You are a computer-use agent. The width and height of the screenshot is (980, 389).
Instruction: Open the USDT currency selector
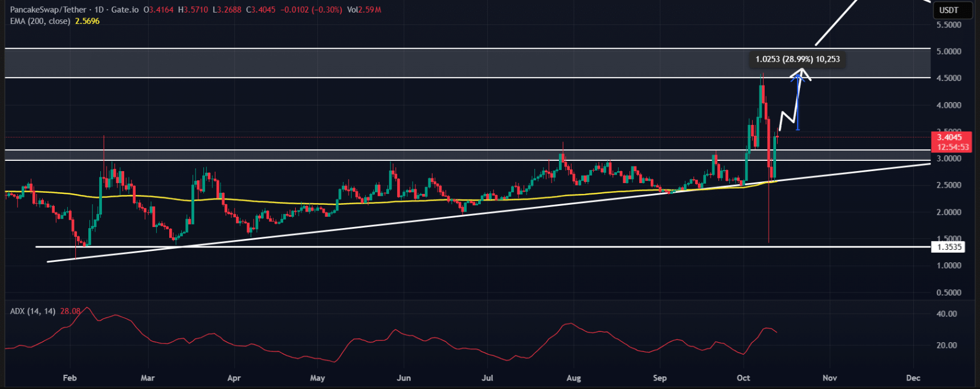(949, 10)
